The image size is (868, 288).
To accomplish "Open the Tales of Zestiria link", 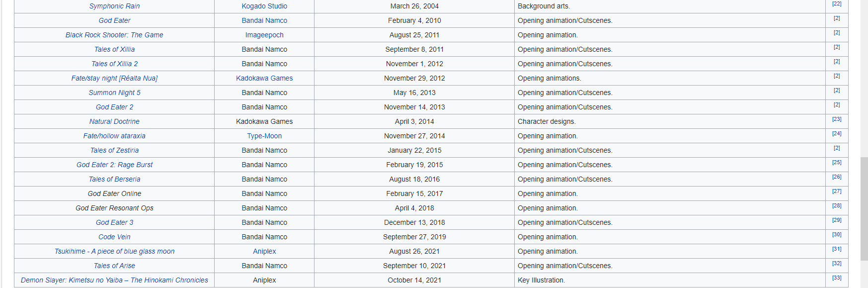I will click(x=114, y=150).
